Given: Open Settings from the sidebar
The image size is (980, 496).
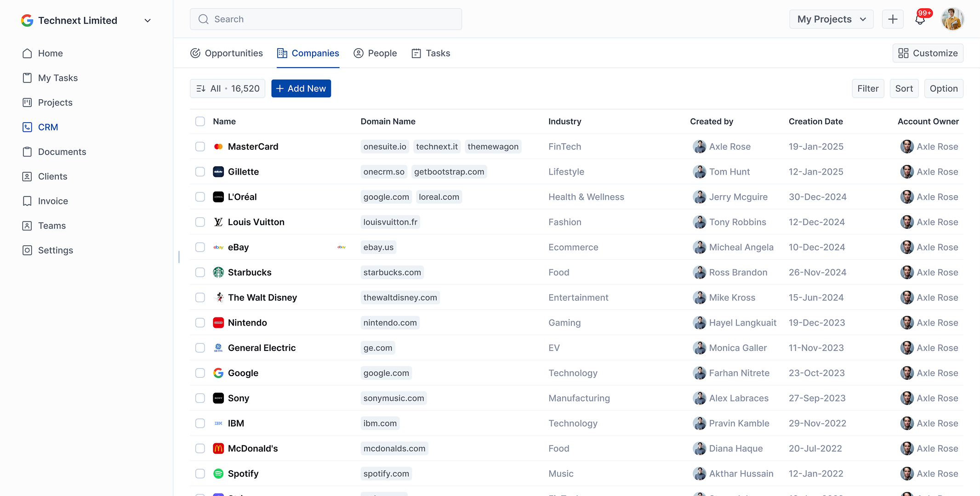Looking at the screenshot, I should [x=55, y=250].
